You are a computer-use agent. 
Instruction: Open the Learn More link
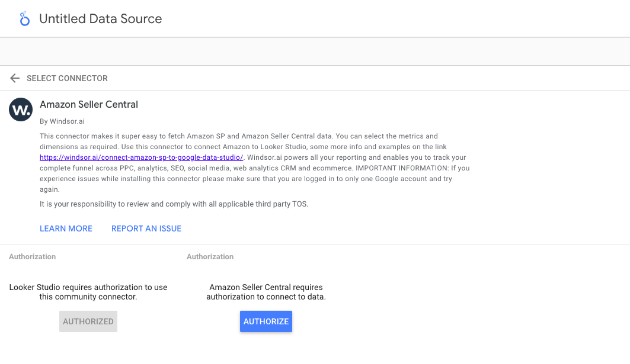click(x=66, y=228)
